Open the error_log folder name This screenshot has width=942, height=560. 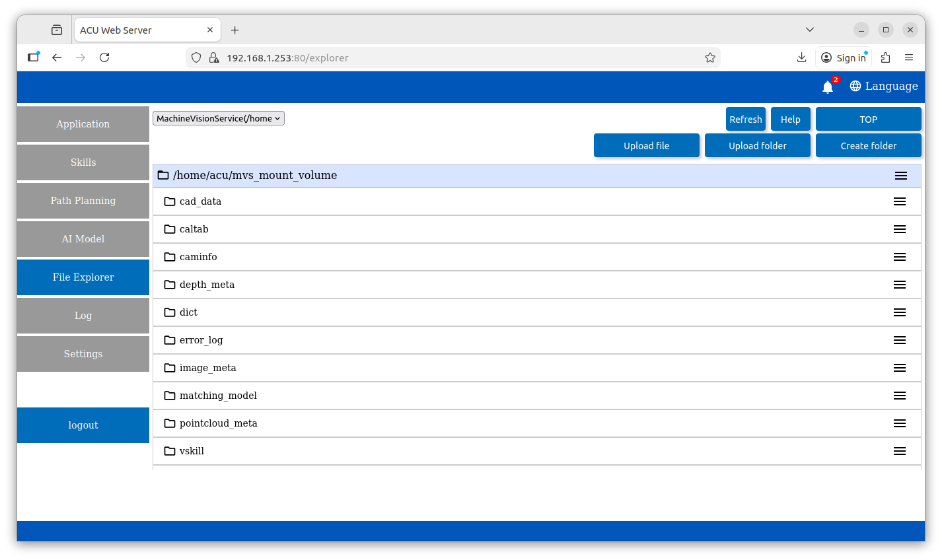[201, 340]
